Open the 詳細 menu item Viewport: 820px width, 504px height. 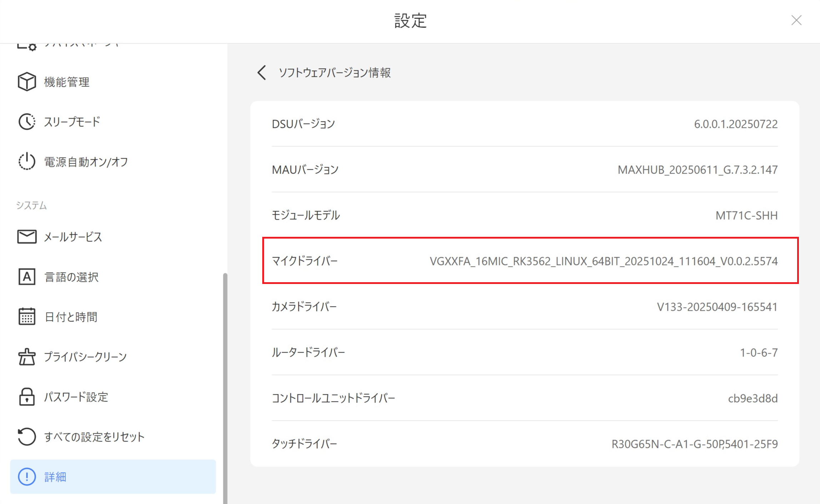(x=55, y=477)
